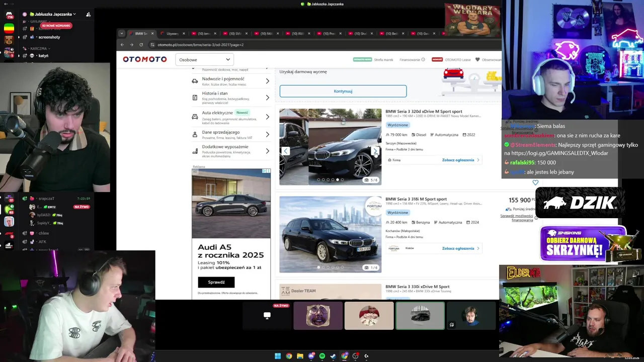This screenshot has width=644, height=362.
Task: Jump to the 82 NOWE WZMIANKI badge
Action: [56, 25]
